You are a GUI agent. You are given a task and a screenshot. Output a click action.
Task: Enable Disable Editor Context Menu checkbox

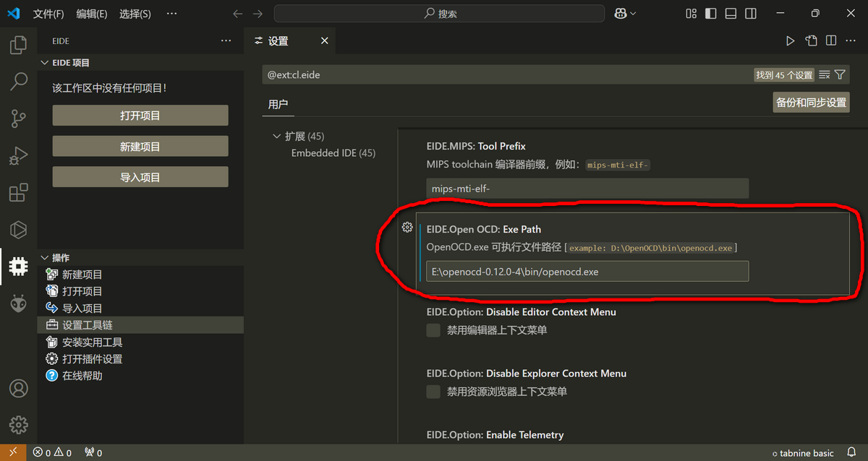click(433, 330)
